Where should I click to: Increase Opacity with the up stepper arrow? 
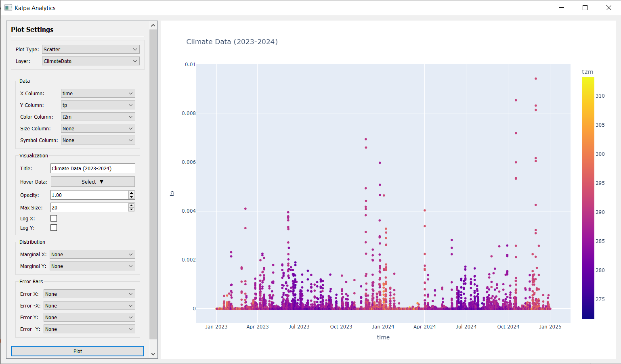pyautogui.click(x=131, y=193)
